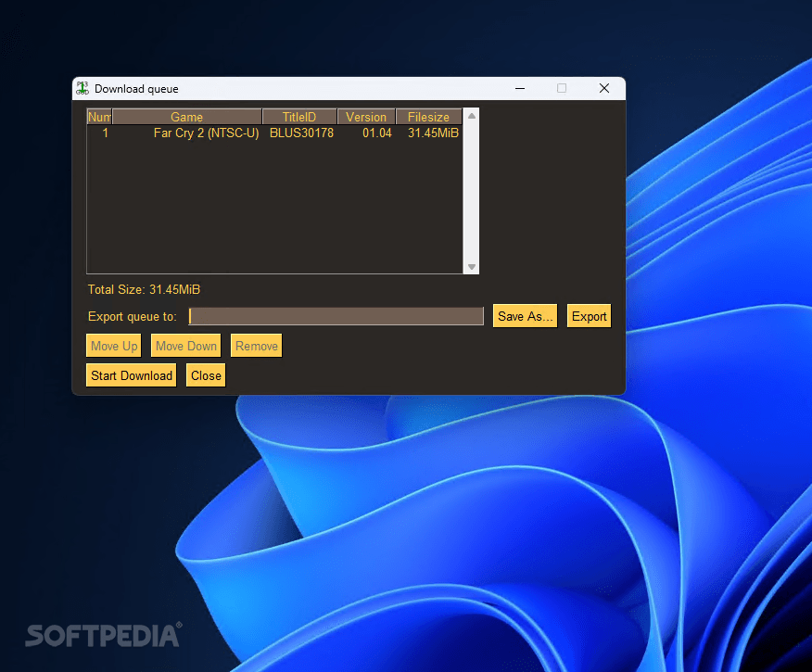Click the 01.04 version cell
Image resolution: width=812 pixels, height=672 pixels.
tap(377, 133)
